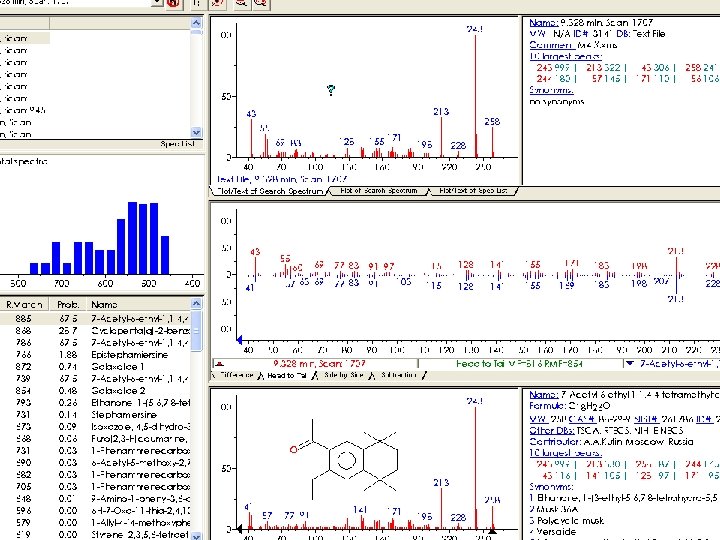Select the Difference compare tab
Screen dimensions: 720x540
click(236, 375)
